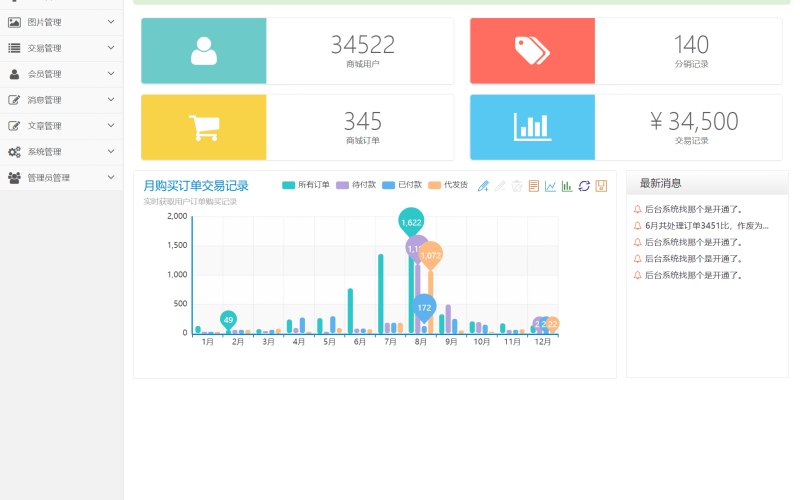Expand the 图片管理 chevron arrow
The image size is (800, 500).
pyautogui.click(x=111, y=21)
